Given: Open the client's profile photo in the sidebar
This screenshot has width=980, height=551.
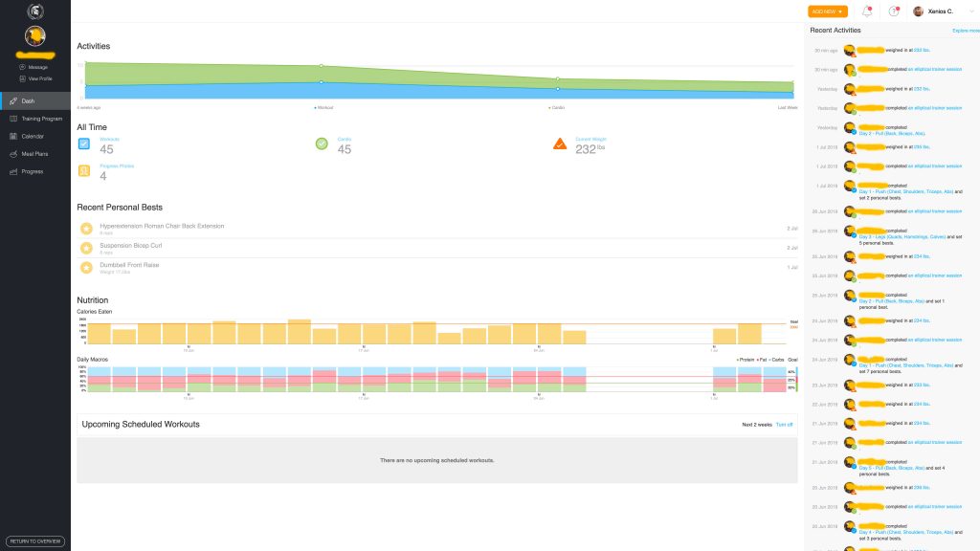Looking at the screenshot, I should (x=35, y=36).
